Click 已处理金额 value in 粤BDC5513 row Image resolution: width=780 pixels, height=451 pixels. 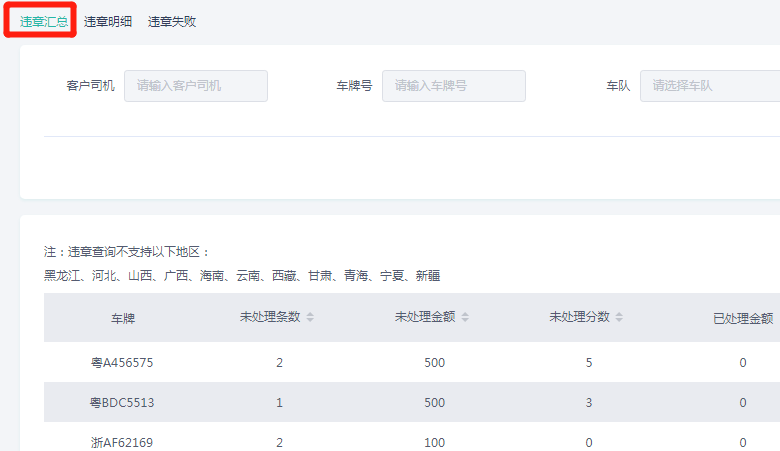(x=742, y=402)
